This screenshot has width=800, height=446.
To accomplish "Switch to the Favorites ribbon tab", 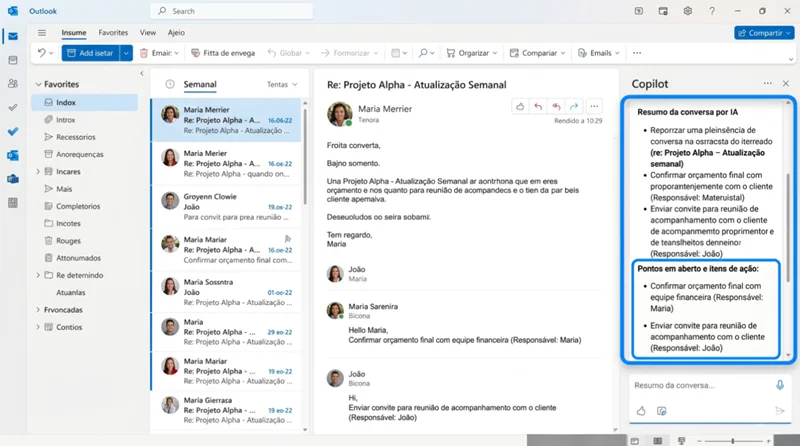I will [x=113, y=33].
